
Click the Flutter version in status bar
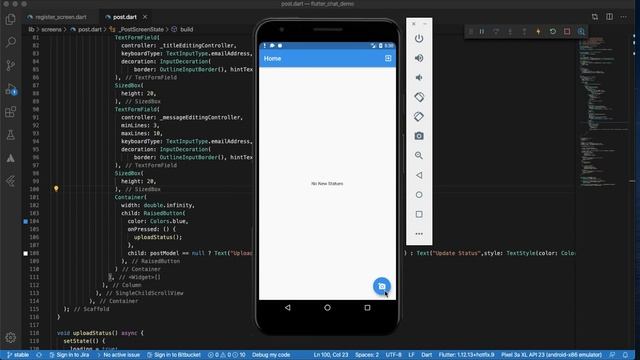pos(466,355)
